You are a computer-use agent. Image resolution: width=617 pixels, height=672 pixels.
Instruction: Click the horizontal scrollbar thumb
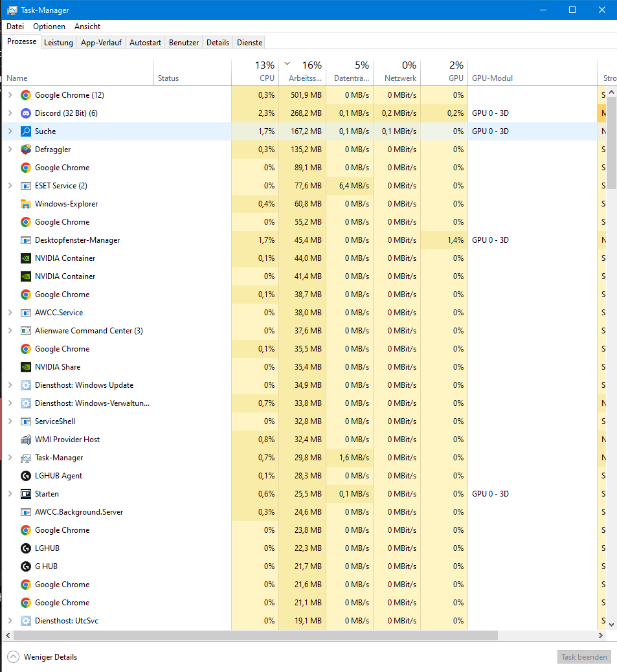pos(255,635)
